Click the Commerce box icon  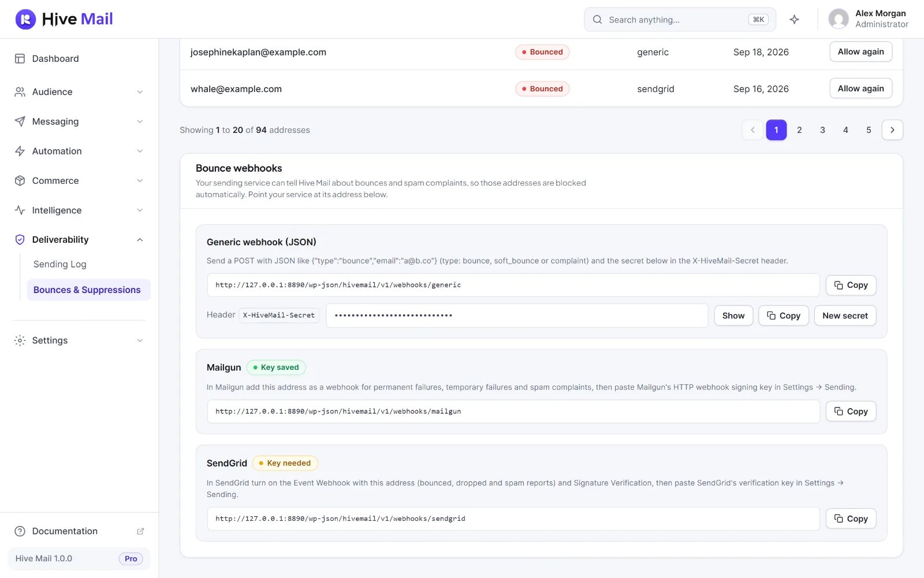(20, 180)
